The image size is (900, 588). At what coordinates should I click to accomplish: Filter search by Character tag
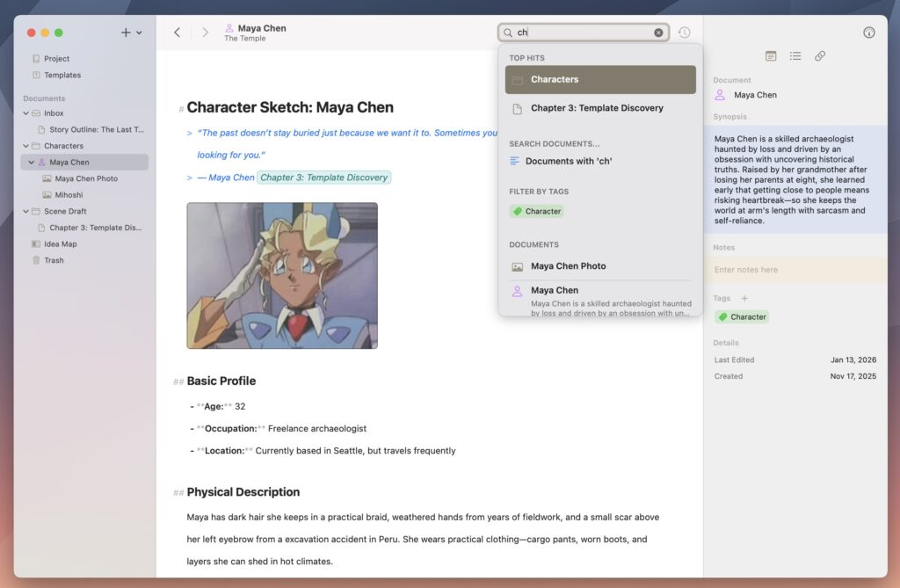(x=536, y=211)
